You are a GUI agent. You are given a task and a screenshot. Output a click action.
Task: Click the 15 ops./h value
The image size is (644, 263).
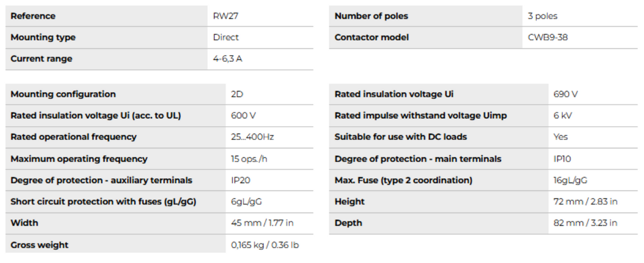pos(249,159)
